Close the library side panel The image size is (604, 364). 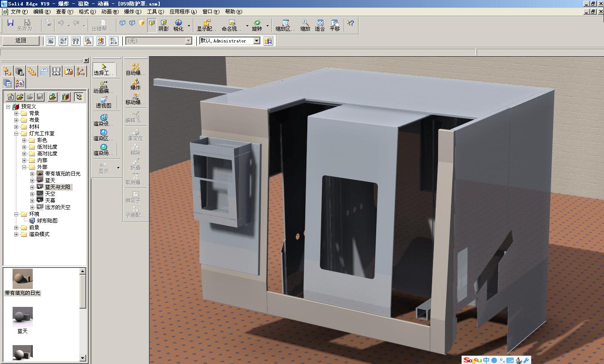click(86, 60)
